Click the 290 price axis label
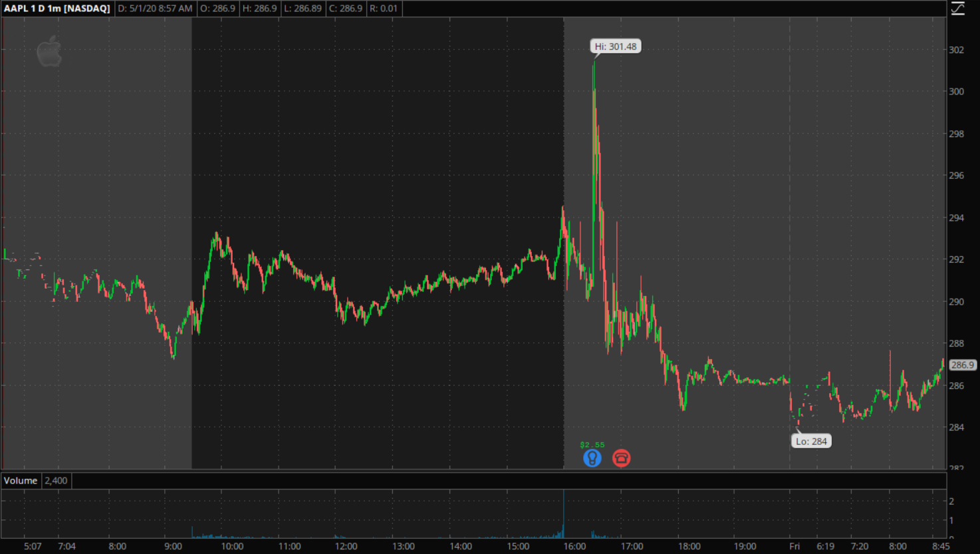 pyautogui.click(x=956, y=302)
